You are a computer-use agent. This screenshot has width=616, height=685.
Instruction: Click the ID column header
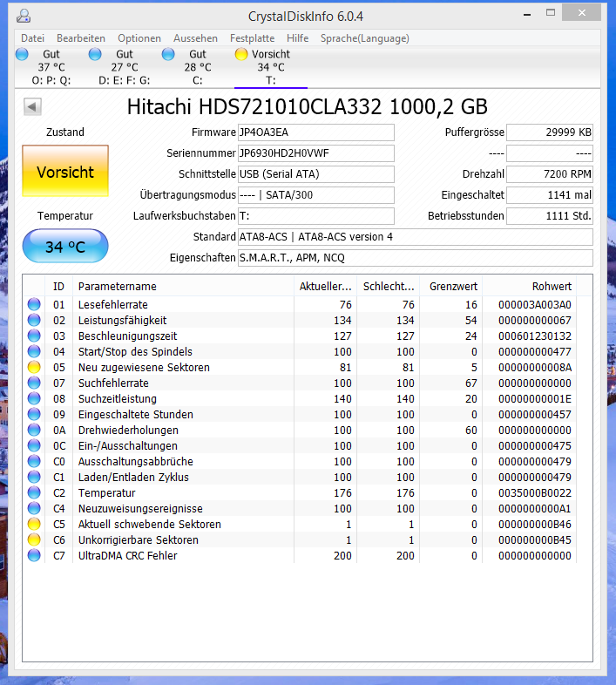click(x=58, y=286)
